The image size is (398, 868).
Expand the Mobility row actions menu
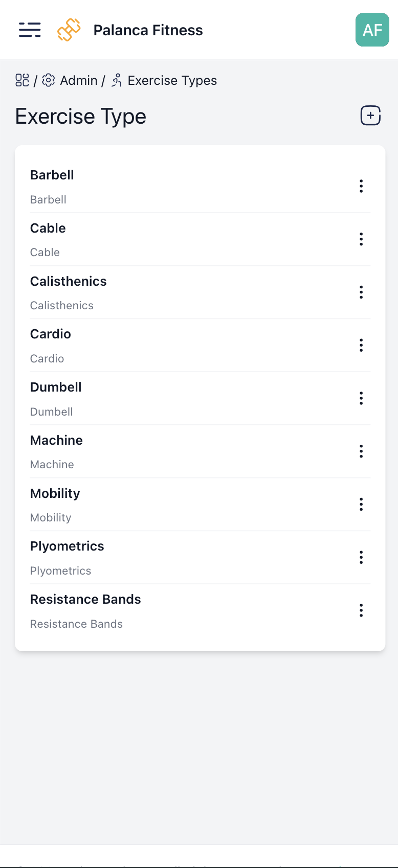pyautogui.click(x=361, y=505)
